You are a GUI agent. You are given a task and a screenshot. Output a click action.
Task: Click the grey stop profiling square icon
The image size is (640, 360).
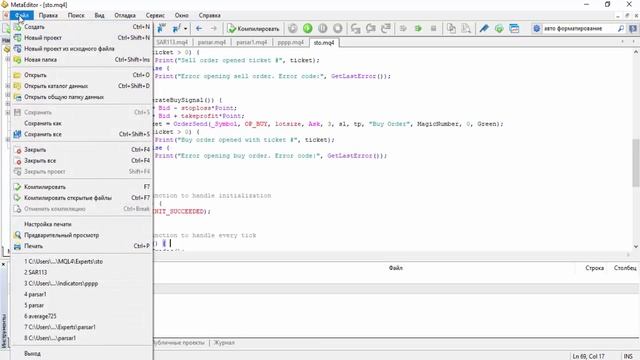433,29
